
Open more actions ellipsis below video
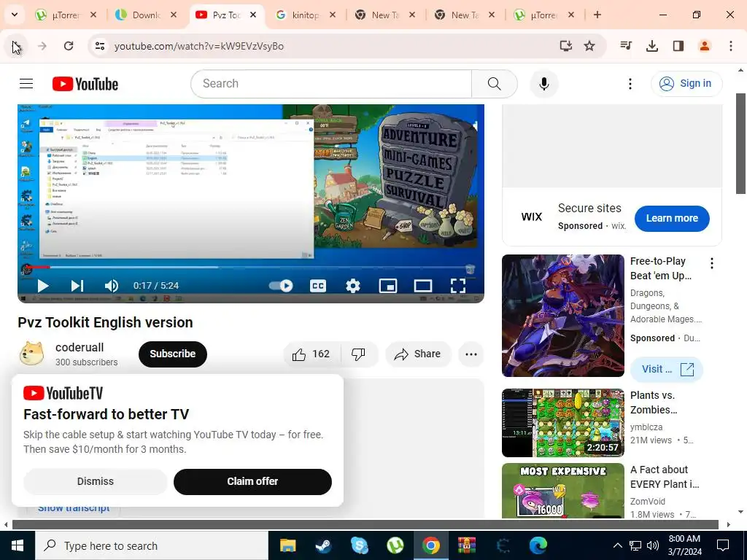[471, 354]
